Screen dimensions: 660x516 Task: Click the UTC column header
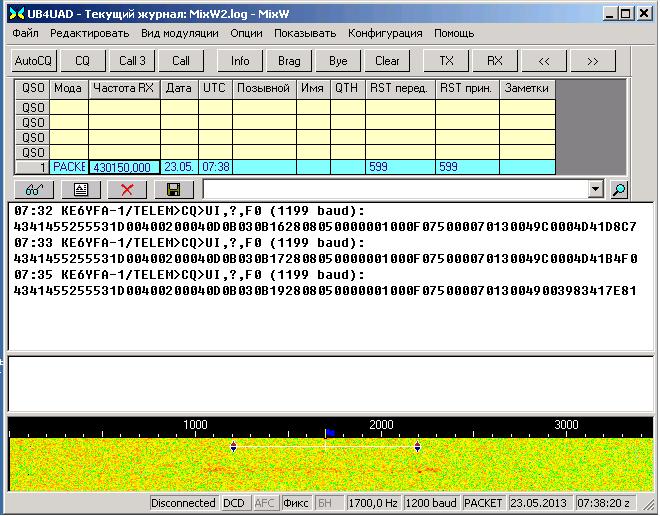click(x=216, y=89)
